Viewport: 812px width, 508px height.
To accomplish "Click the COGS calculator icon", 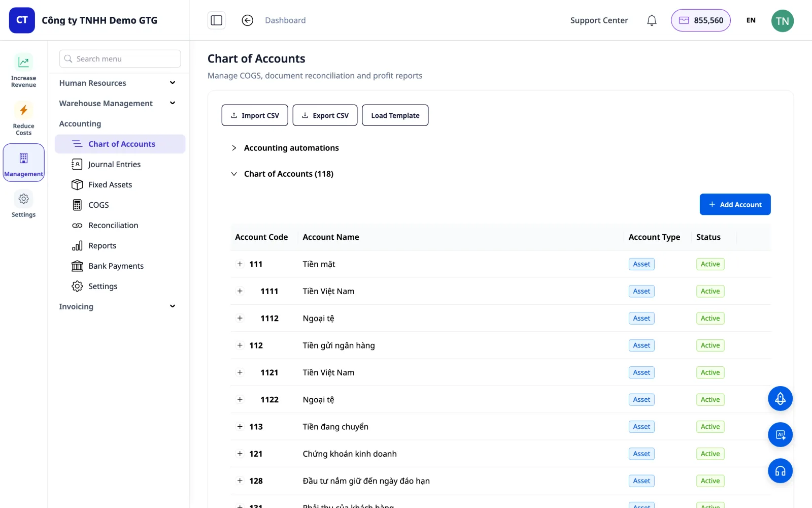I will (x=77, y=205).
